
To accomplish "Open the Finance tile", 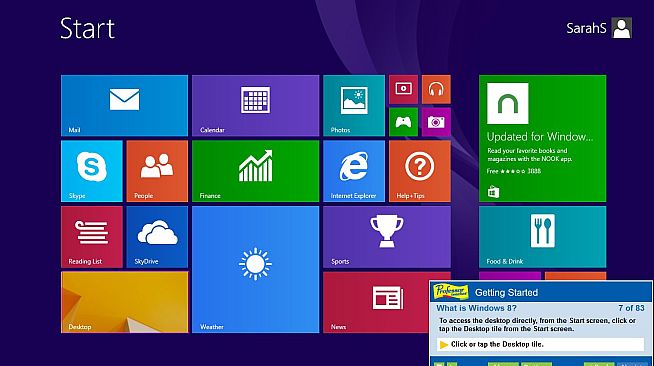I will (x=255, y=171).
